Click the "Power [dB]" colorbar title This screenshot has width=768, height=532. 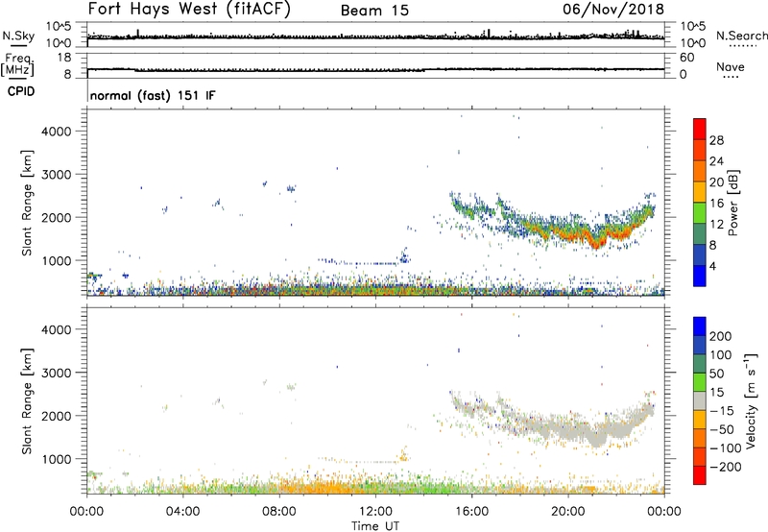click(732, 203)
